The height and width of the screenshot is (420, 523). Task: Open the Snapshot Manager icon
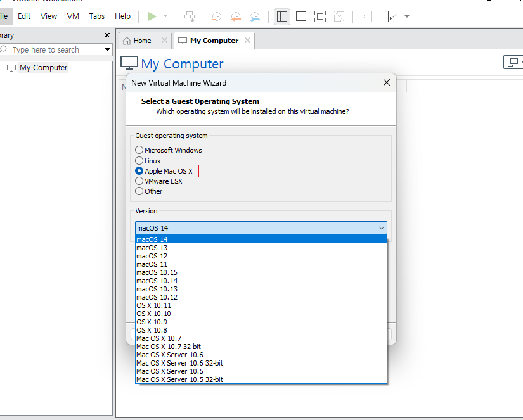click(255, 16)
